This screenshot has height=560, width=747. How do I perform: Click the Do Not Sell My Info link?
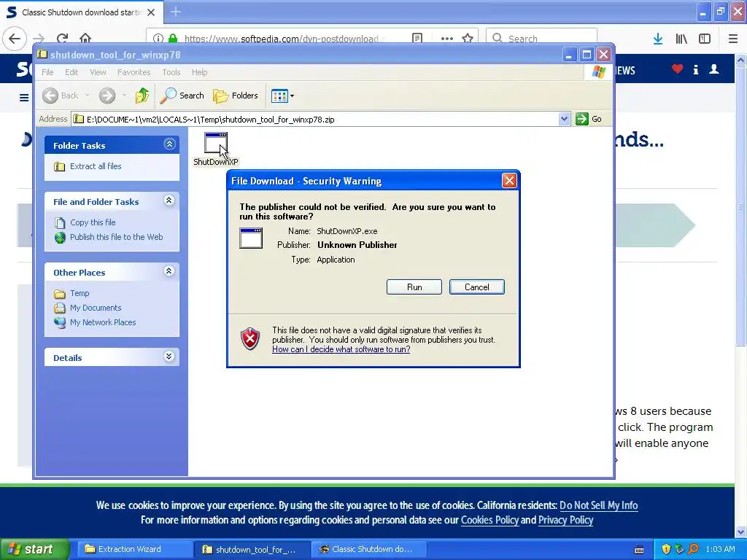coord(598,505)
